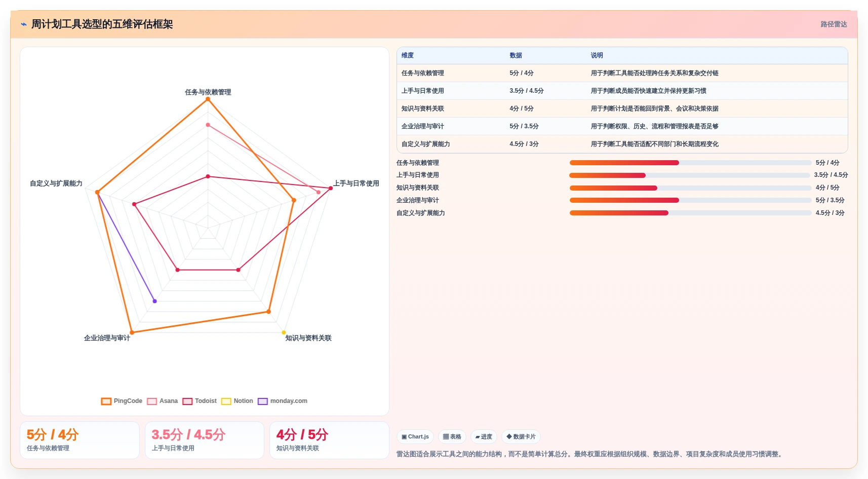Click the 知识与资料关联 progress bar

[691, 188]
